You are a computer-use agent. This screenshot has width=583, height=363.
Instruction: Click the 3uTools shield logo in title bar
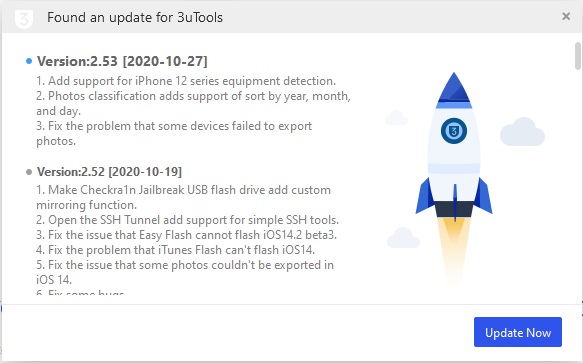24,19
